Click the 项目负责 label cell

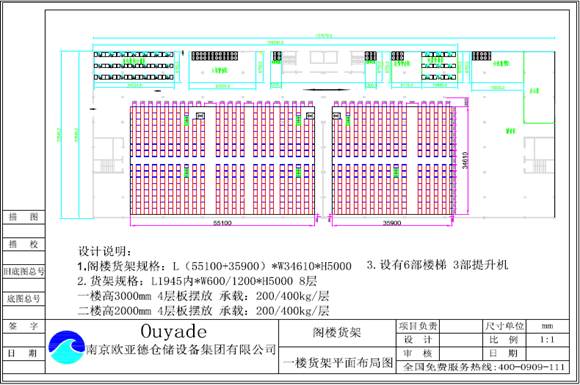[x=418, y=326]
